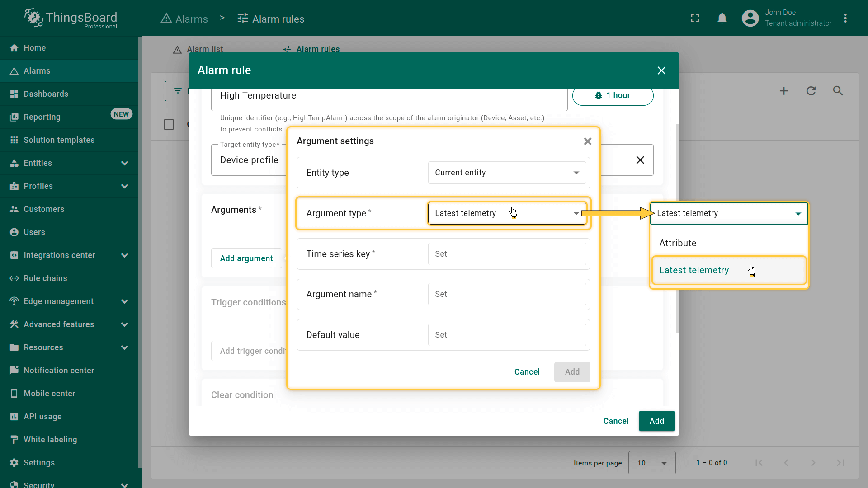Screen dimensions: 868x488
Task: Click the Time series key input
Action: point(506,254)
